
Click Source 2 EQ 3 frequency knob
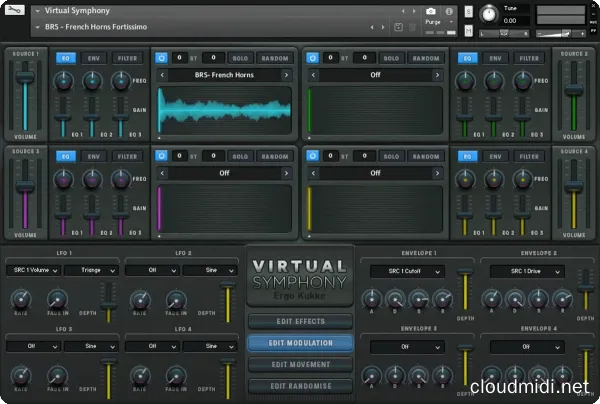coord(523,81)
